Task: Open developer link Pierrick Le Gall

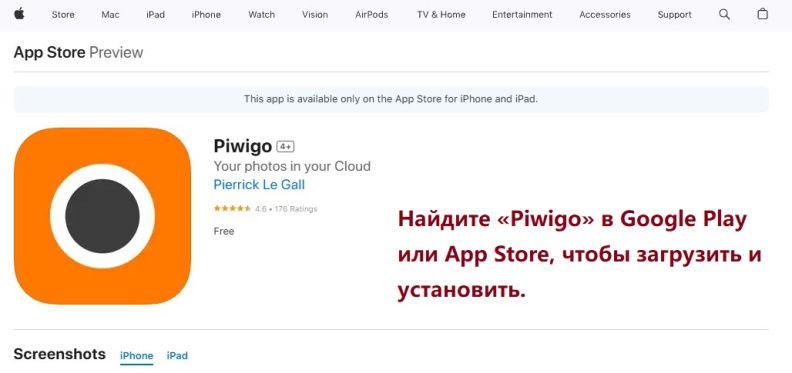Action: point(259,185)
